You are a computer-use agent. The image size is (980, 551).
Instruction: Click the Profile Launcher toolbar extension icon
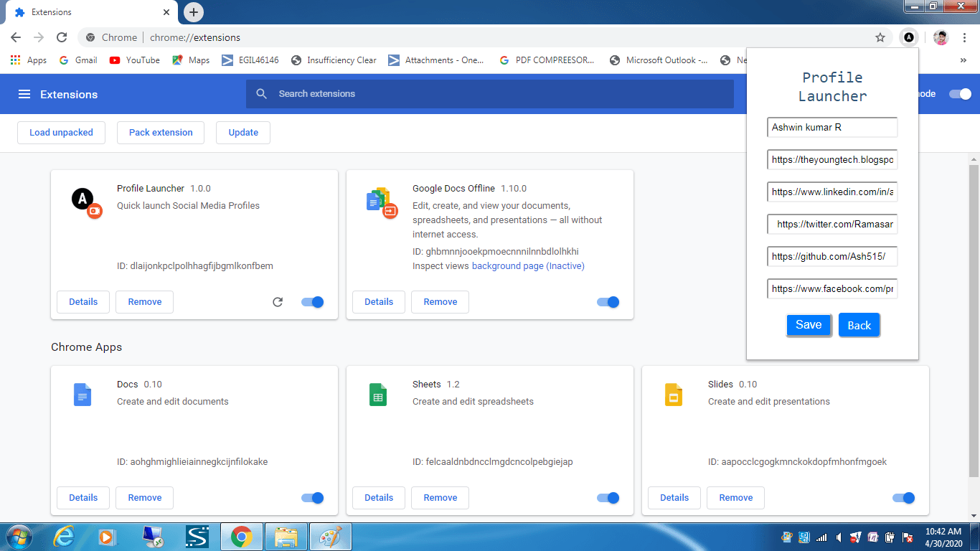(x=909, y=37)
